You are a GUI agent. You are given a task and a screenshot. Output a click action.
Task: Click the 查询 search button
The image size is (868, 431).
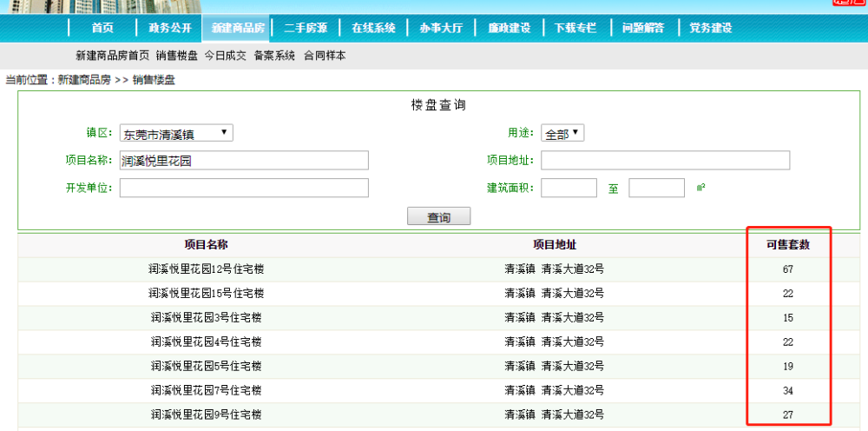(x=439, y=216)
